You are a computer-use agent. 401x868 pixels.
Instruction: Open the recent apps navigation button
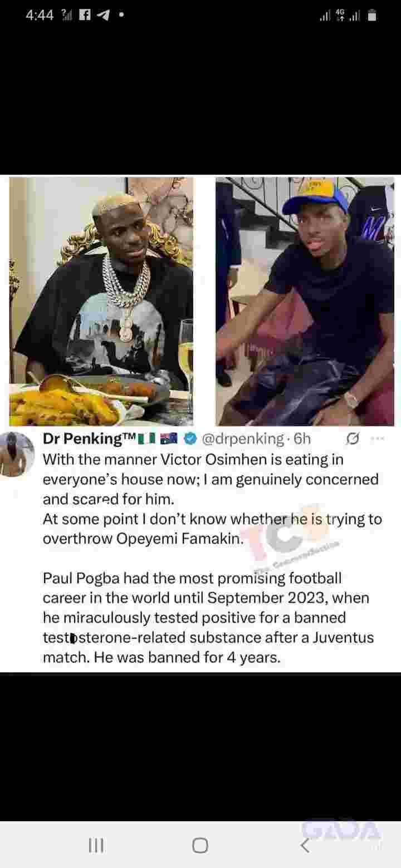96,846
